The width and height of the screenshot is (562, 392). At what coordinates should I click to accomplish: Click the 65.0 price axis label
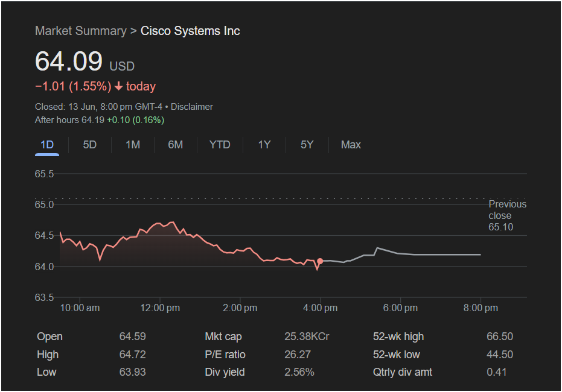[44, 205]
